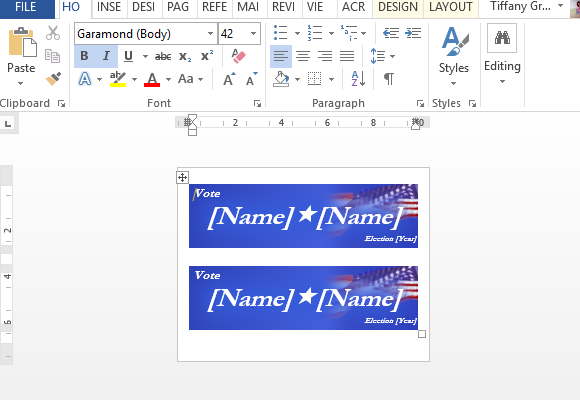Switch to the INSERT tab

point(109,7)
